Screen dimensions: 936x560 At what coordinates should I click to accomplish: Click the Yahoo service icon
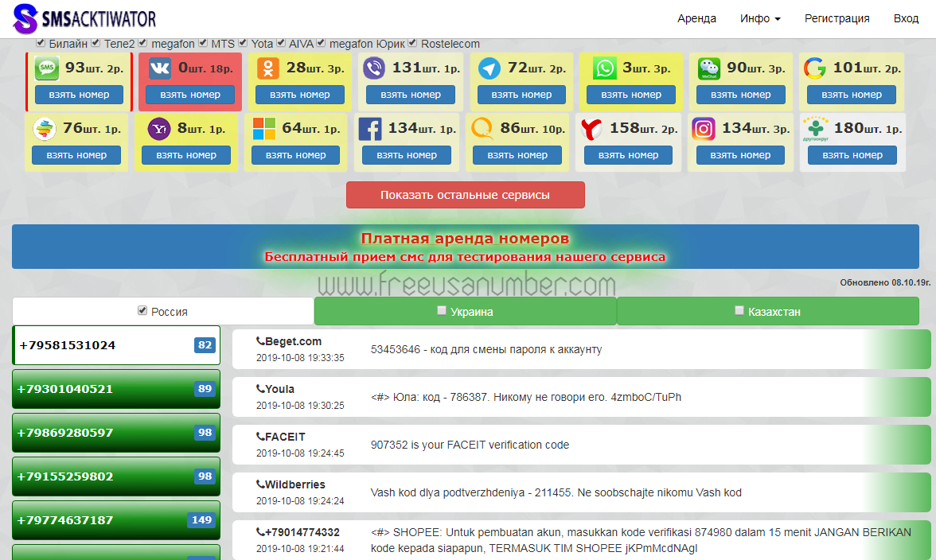[159, 128]
